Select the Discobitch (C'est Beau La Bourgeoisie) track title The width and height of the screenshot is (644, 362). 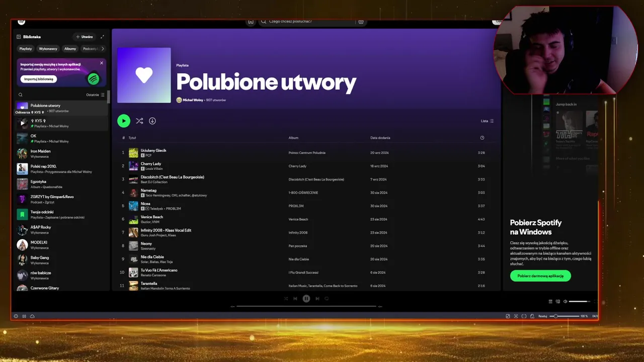click(172, 177)
